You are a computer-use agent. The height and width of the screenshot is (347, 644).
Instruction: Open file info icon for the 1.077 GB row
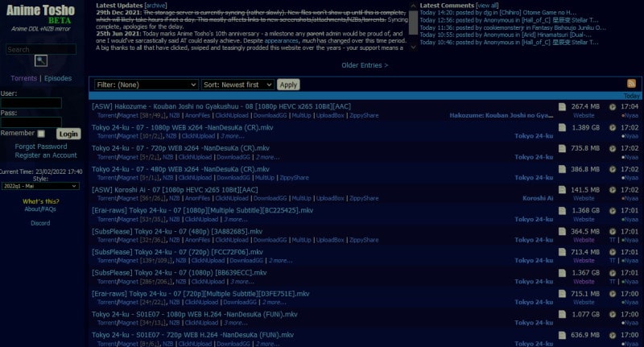562,315
